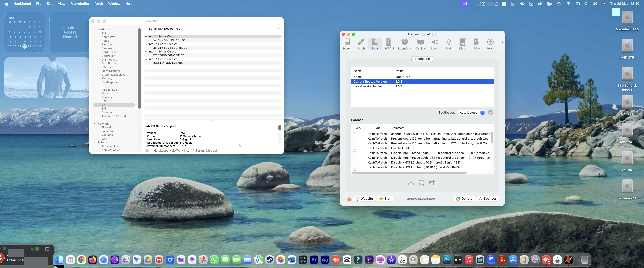Screen dimensions: 644x268
Task: Click the System Information sidebar vertical scrollbar
Action: click(139, 68)
